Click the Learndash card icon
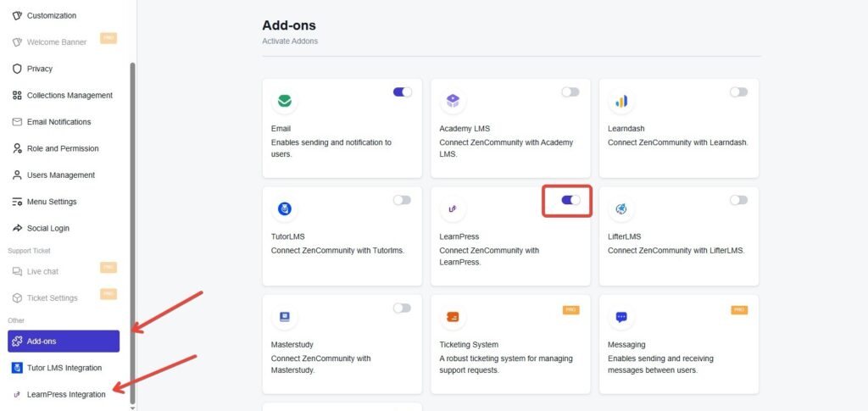The width and height of the screenshot is (868, 411). 621,101
